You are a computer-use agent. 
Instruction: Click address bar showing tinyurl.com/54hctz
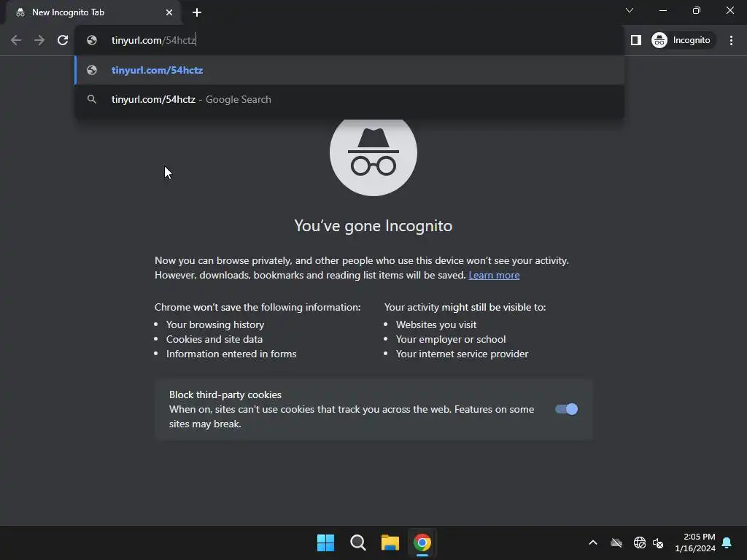[349, 40]
